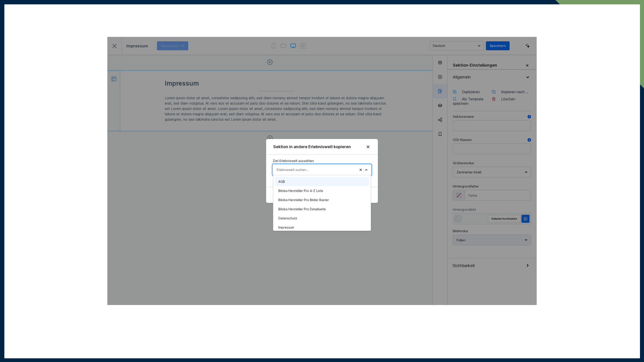644x362 pixels.
Task: Open page settings gear in sidebar
Action: tap(440, 63)
